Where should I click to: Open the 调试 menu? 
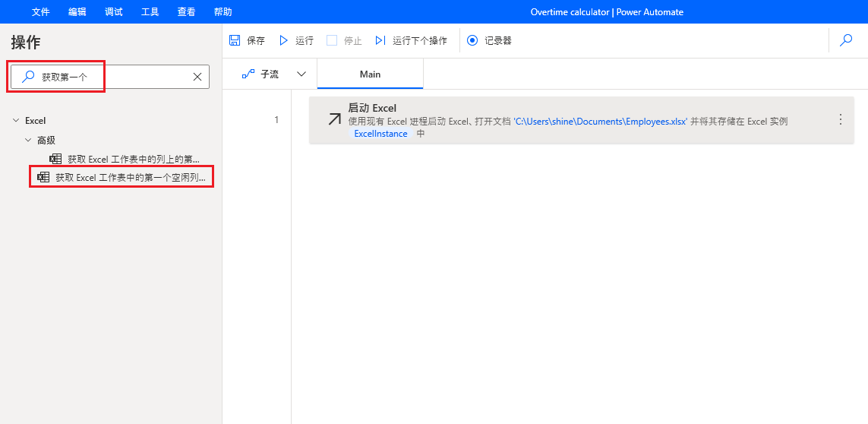click(113, 11)
